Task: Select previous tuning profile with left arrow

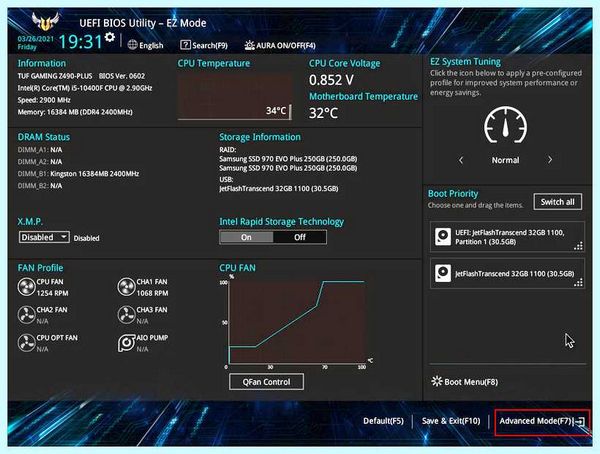Action: (x=461, y=160)
